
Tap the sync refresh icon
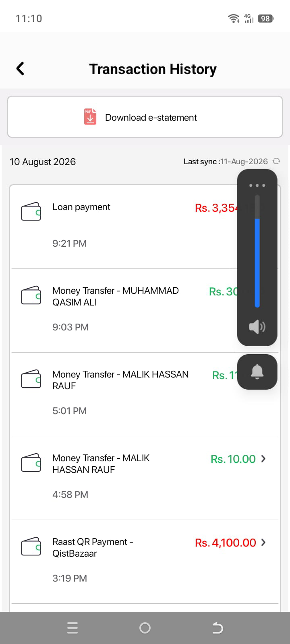276,161
